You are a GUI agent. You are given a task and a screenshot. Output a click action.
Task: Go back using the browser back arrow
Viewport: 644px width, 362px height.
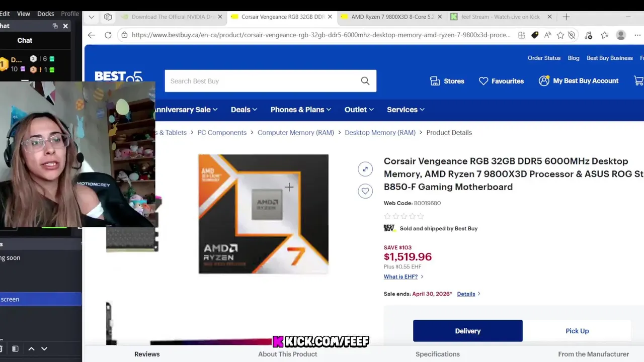pyautogui.click(x=91, y=35)
